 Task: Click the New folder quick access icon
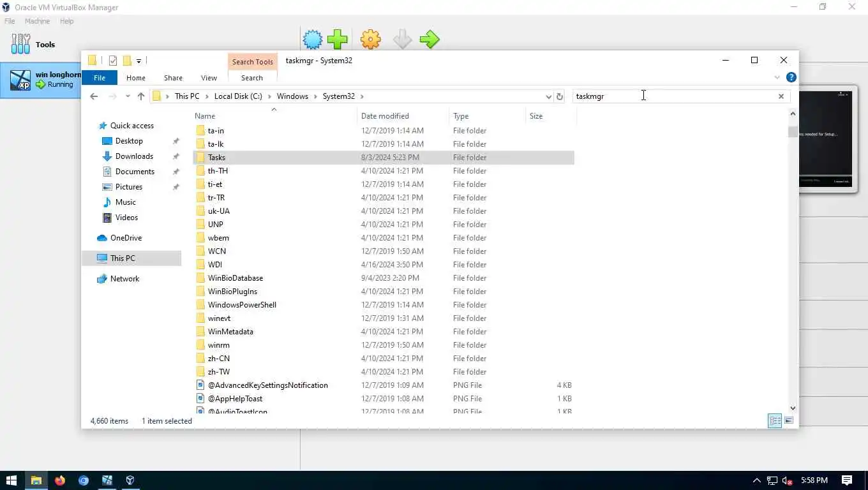coord(127,61)
